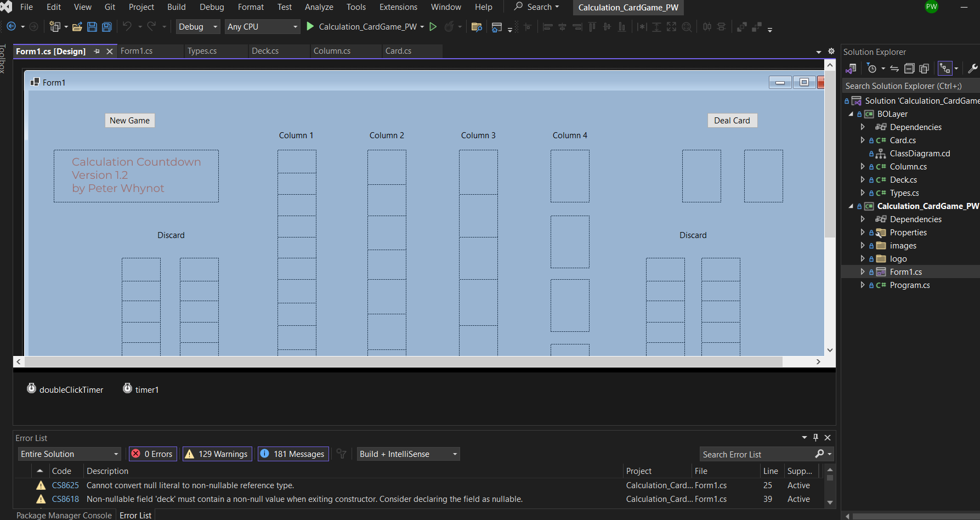Screen dimensions: 980x520
Task: Open the Entire Solution scope dropdown
Action: [x=69, y=454]
